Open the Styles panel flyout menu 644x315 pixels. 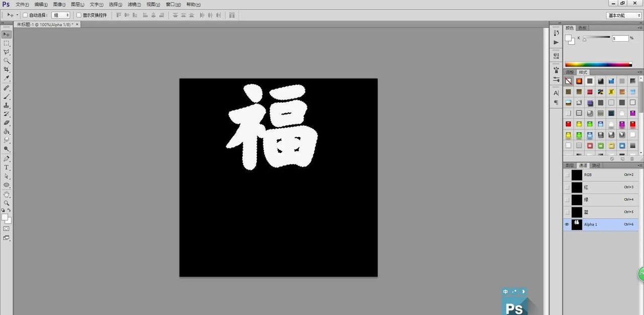[640, 72]
